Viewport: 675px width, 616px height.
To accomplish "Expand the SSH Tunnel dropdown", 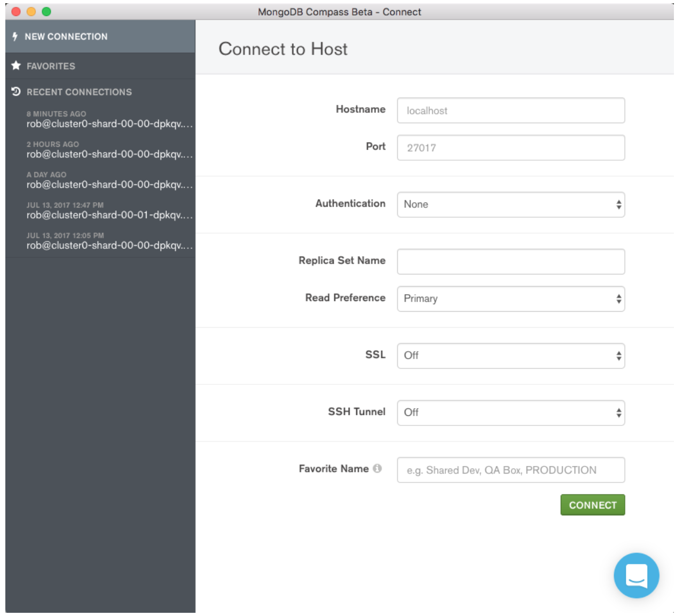I will (511, 413).
